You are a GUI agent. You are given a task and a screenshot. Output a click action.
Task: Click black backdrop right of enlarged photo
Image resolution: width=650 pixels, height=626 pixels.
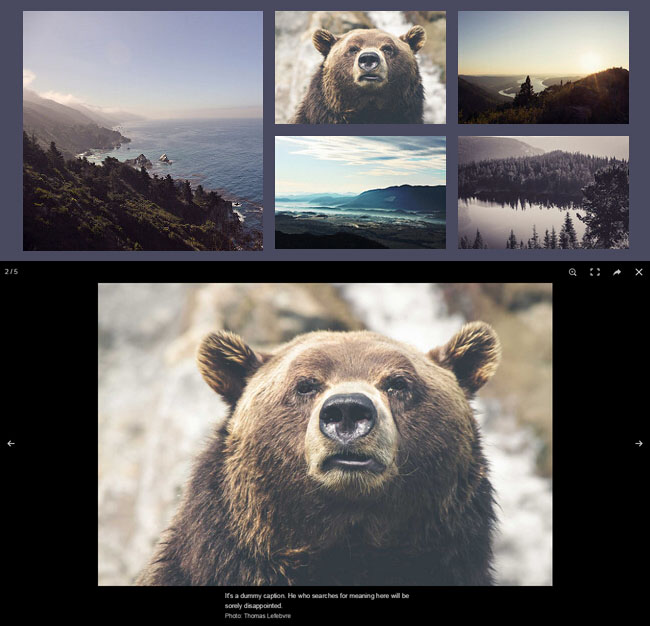click(600, 520)
